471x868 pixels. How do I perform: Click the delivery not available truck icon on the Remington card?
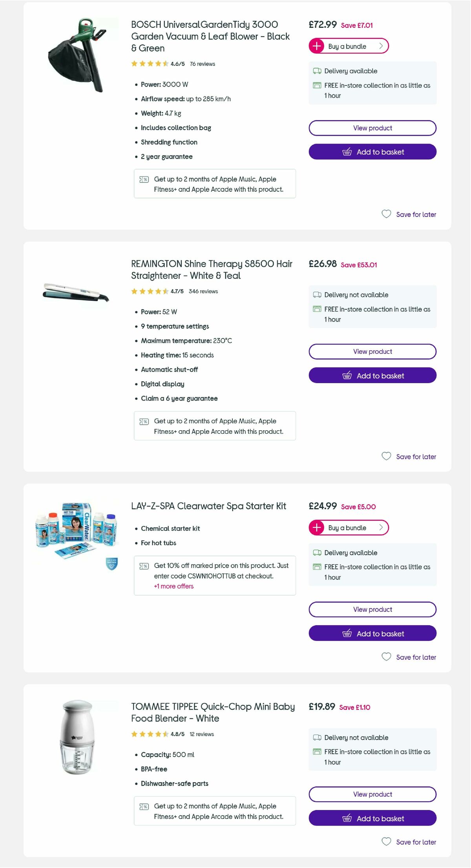pos(317,295)
